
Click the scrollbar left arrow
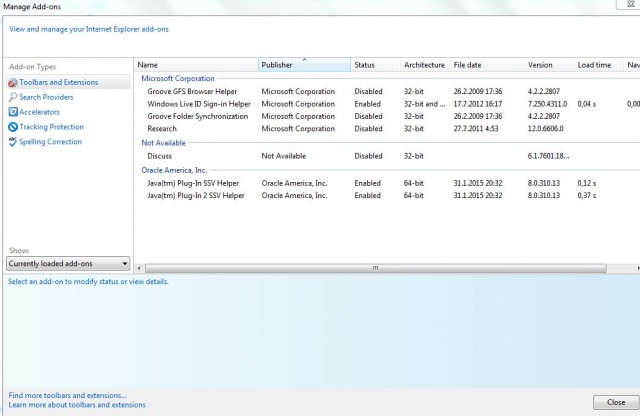139,268
